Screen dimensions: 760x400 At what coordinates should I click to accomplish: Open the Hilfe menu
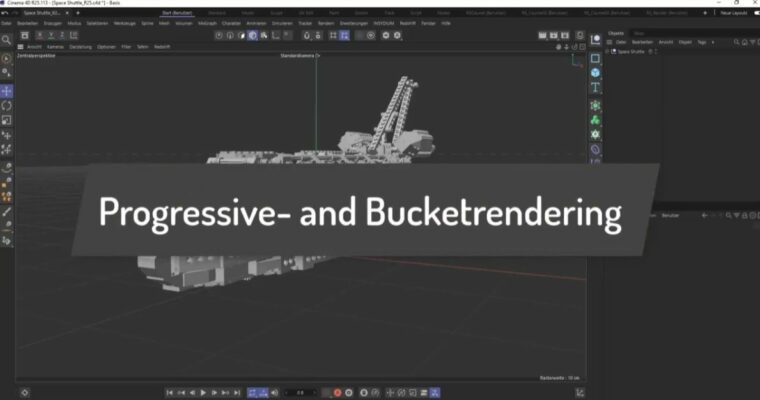click(x=446, y=23)
